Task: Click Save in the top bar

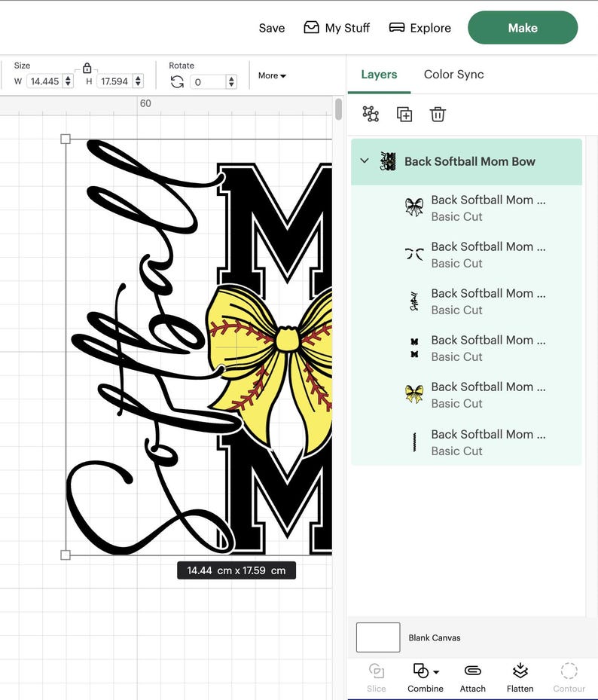Action: pyautogui.click(x=271, y=28)
